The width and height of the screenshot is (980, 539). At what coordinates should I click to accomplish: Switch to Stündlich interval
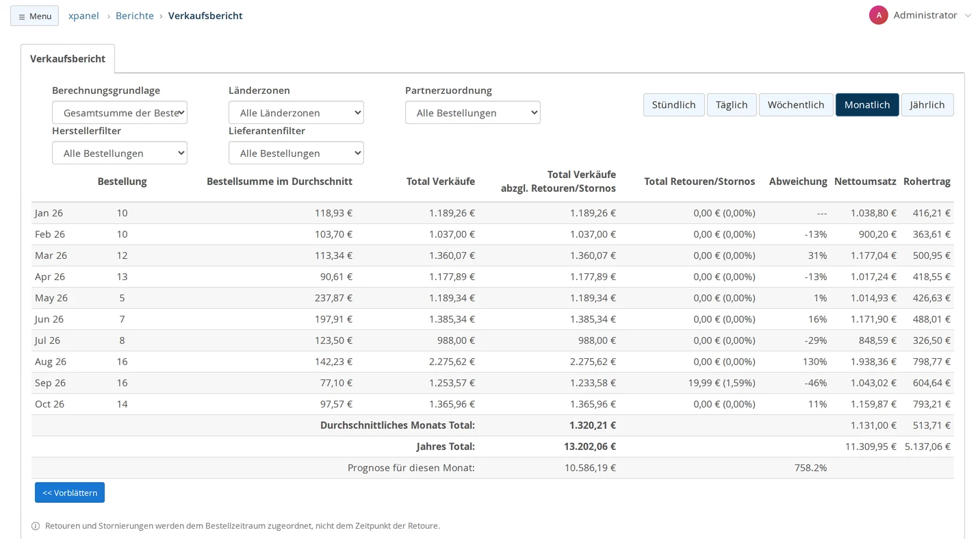point(673,105)
